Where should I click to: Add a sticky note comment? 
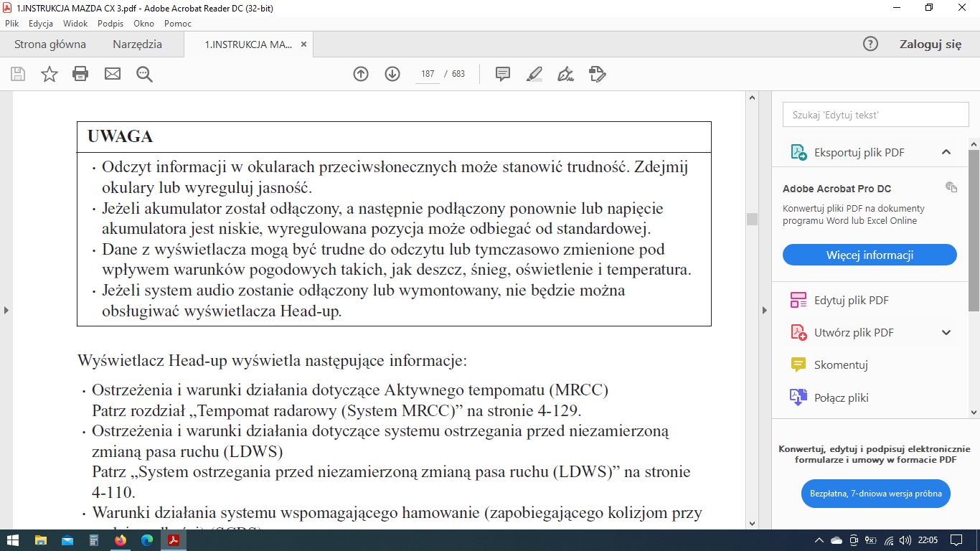point(503,74)
